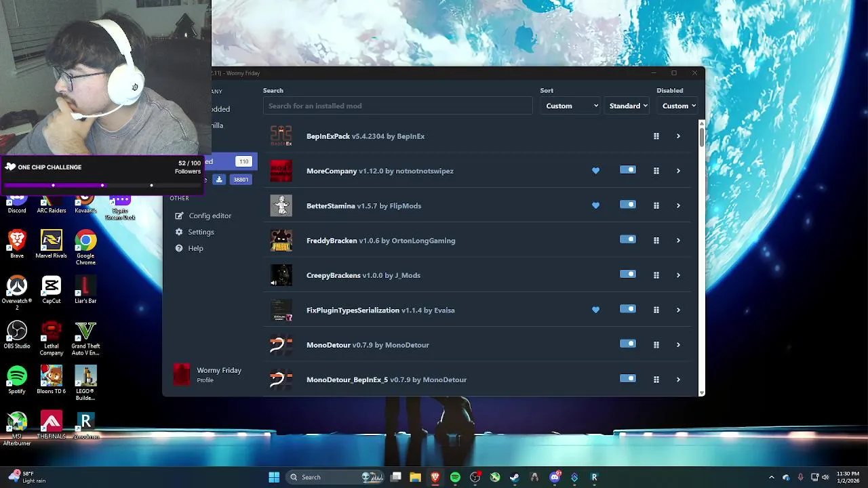Open Config editor in sidebar
The width and height of the screenshot is (868, 488).
[210, 216]
